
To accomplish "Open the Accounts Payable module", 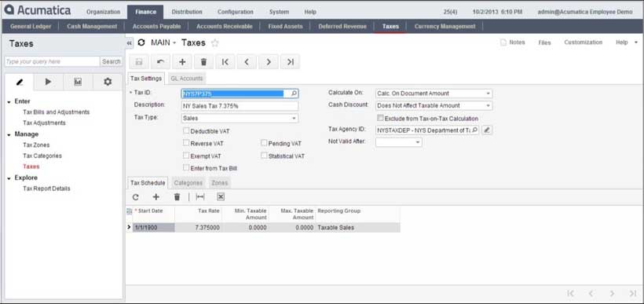I will [156, 26].
